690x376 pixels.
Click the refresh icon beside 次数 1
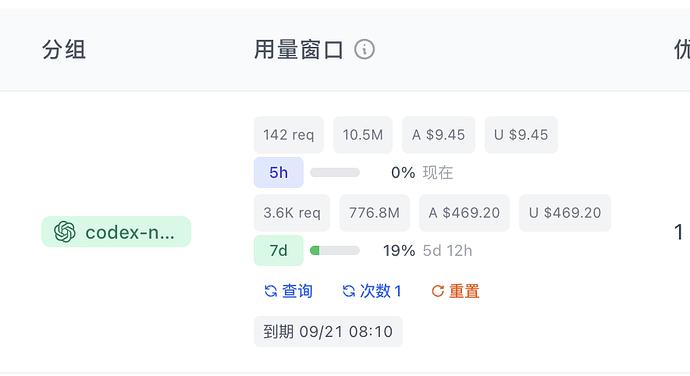point(349,291)
